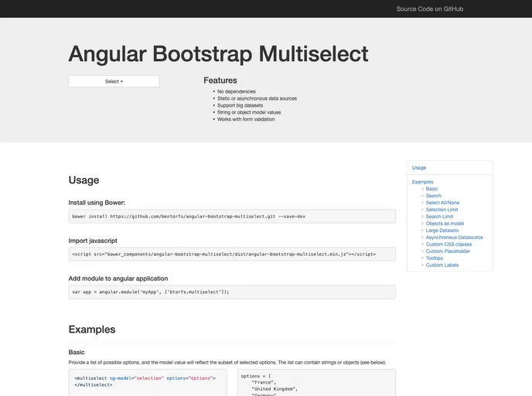This screenshot has height=396, width=532.
Task: Open Source Code on GitHub link
Action: 429,9
